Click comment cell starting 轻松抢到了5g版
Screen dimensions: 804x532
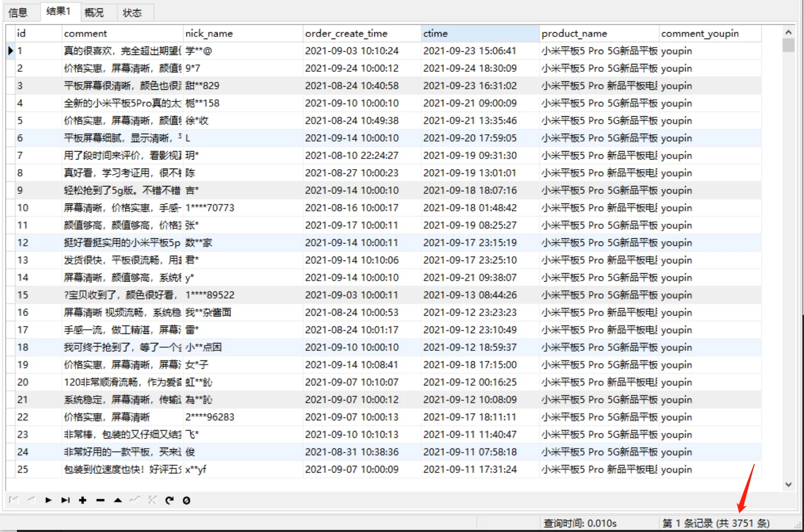(x=123, y=190)
